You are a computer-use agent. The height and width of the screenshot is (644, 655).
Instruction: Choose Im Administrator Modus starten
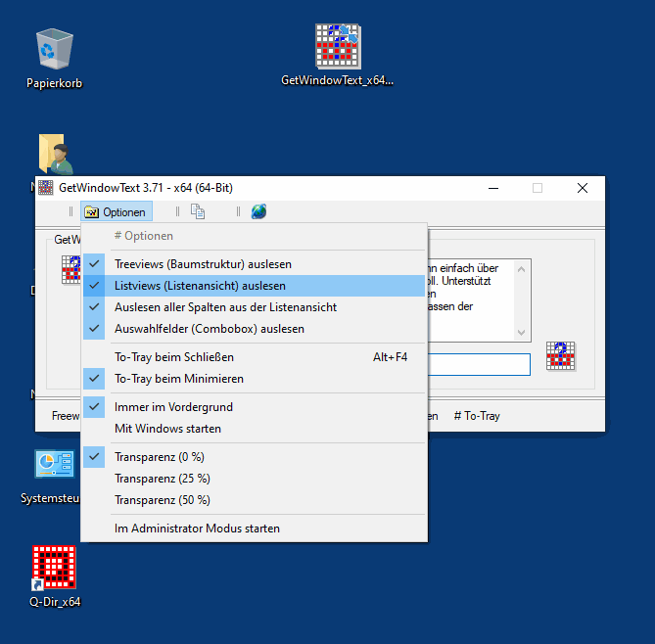pyautogui.click(x=254, y=529)
